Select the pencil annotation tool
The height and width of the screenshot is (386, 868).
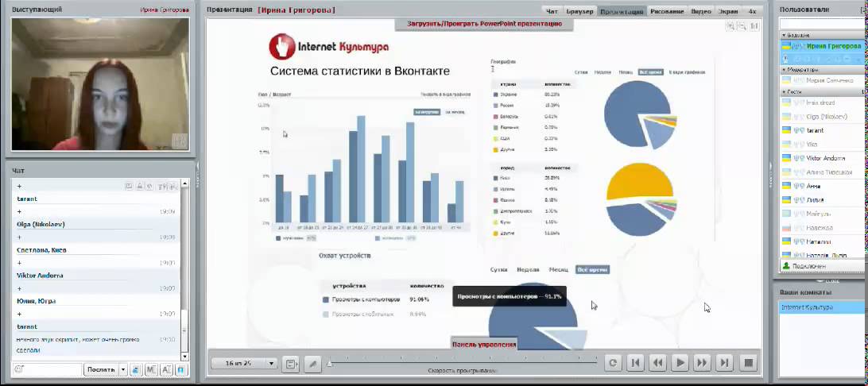312,363
